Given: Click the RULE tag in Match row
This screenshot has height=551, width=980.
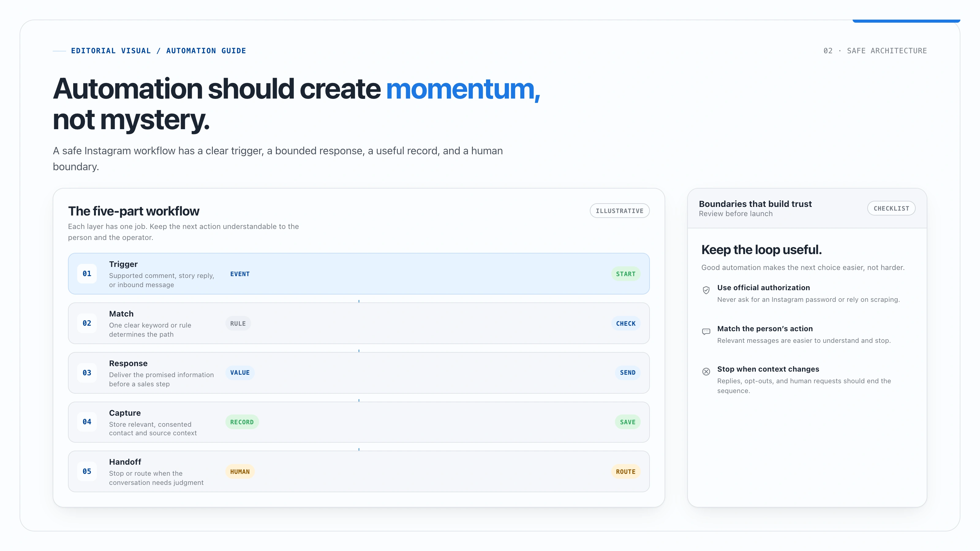Looking at the screenshot, I should tap(238, 324).
